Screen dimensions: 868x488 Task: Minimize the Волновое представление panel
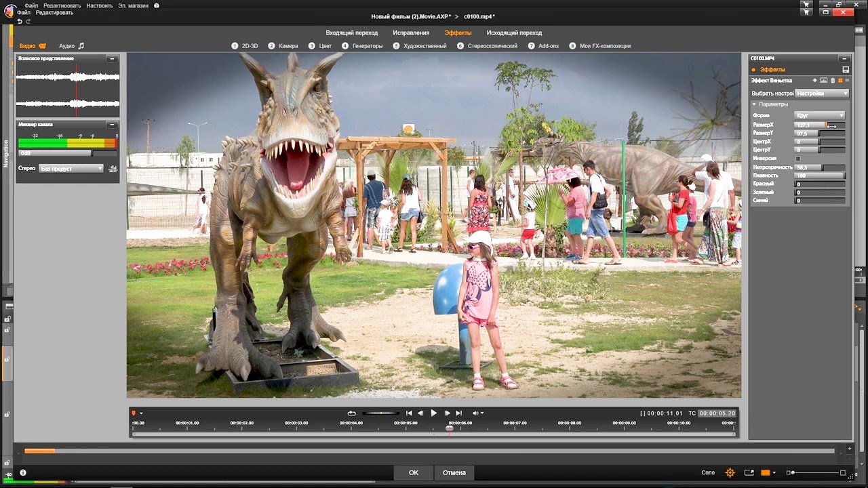point(112,59)
